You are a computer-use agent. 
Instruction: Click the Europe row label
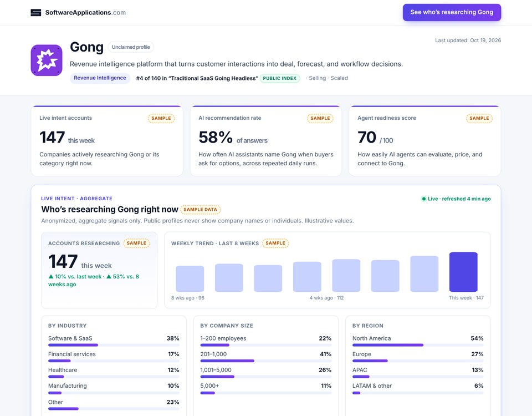tap(362, 354)
